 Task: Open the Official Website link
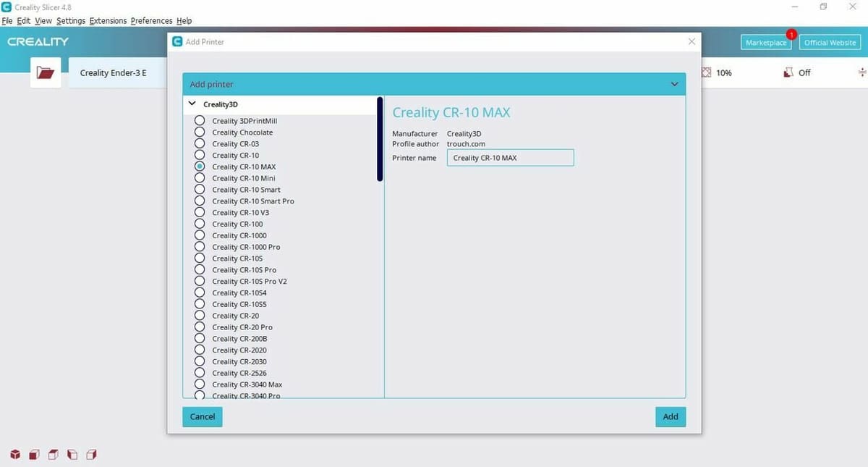pyautogui.click(x=830, y=42)
